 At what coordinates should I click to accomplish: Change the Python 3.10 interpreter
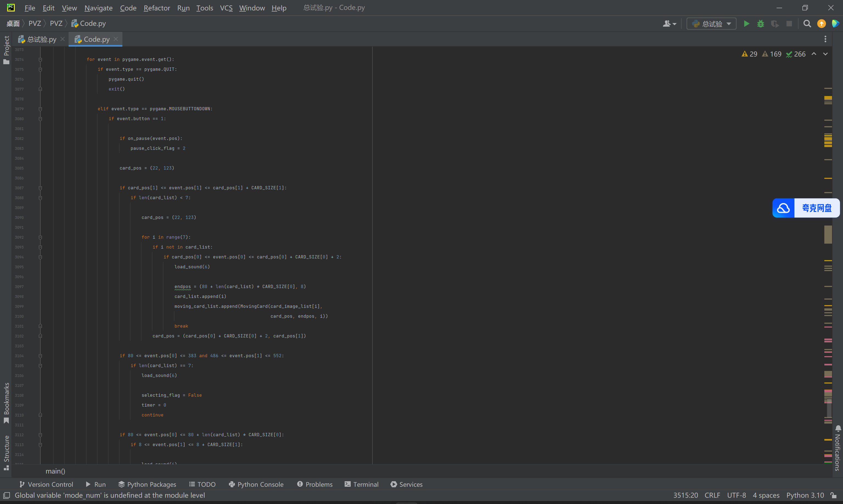pos(805,495)
